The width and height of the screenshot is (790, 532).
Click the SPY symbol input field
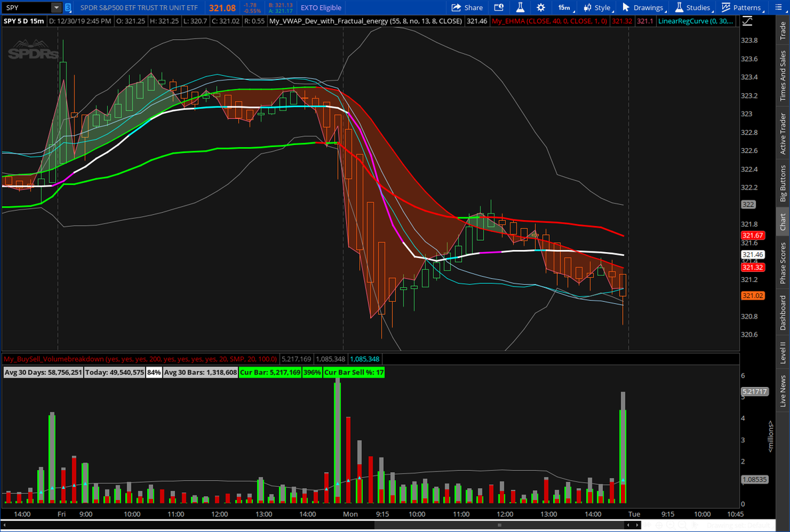(26, 7)
